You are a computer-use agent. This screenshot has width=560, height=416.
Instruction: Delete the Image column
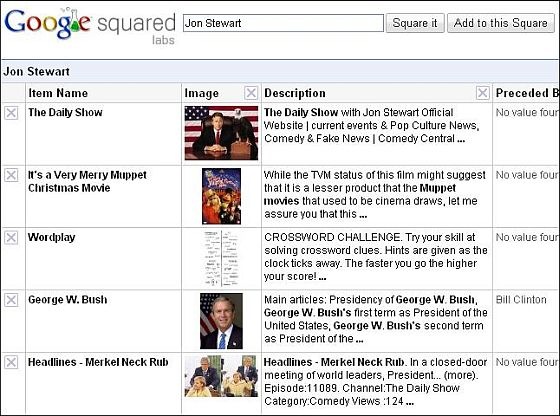[251, 93]
